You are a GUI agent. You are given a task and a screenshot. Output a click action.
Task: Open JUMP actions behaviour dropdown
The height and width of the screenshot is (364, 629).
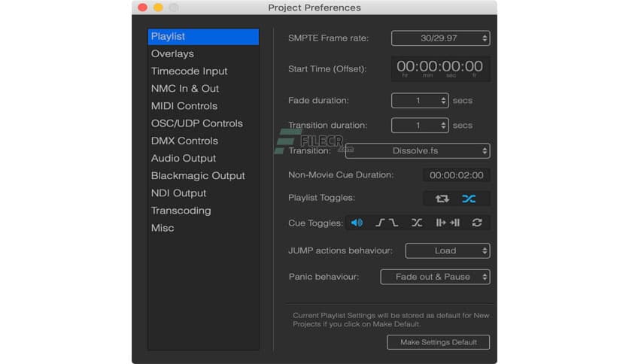[448, 250]
